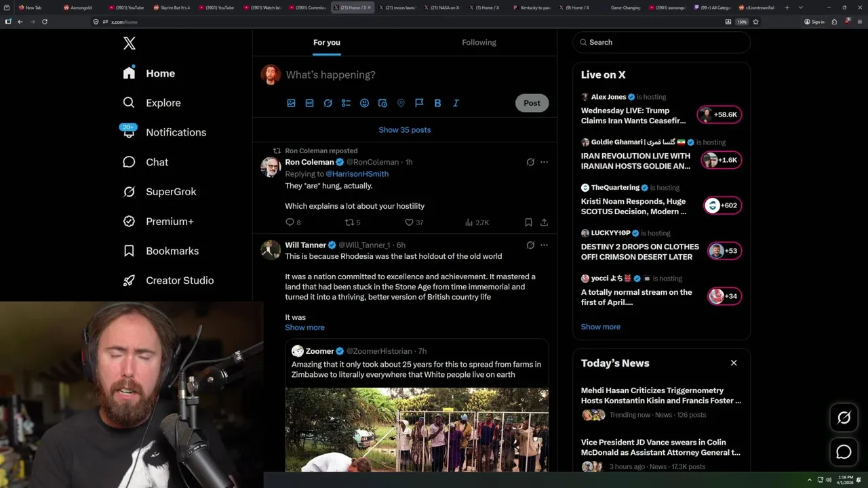The width and height of the screenshot is (868, 488).
Task: Close the Today's News panel
Action: point(734,363)
